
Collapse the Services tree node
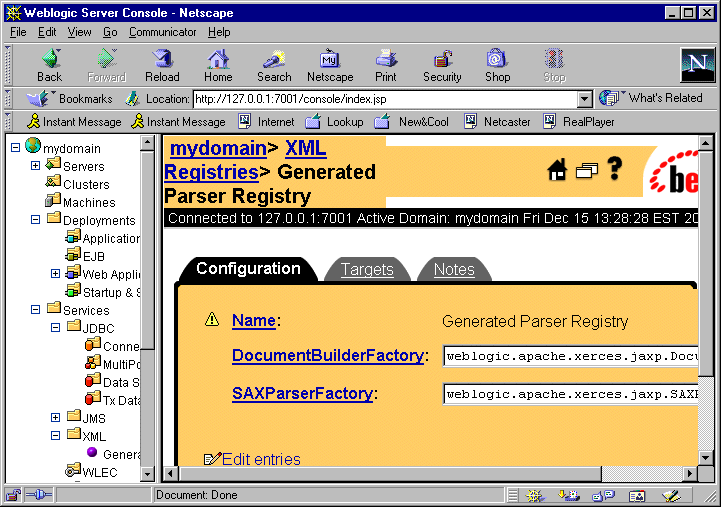tap(35, 309)
